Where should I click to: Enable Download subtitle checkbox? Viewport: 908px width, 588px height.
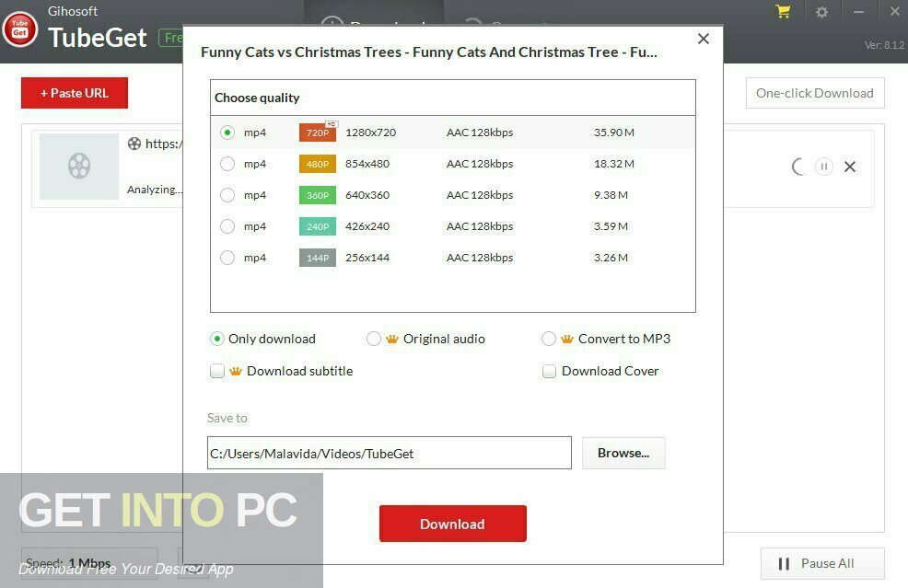coord(217,371)
